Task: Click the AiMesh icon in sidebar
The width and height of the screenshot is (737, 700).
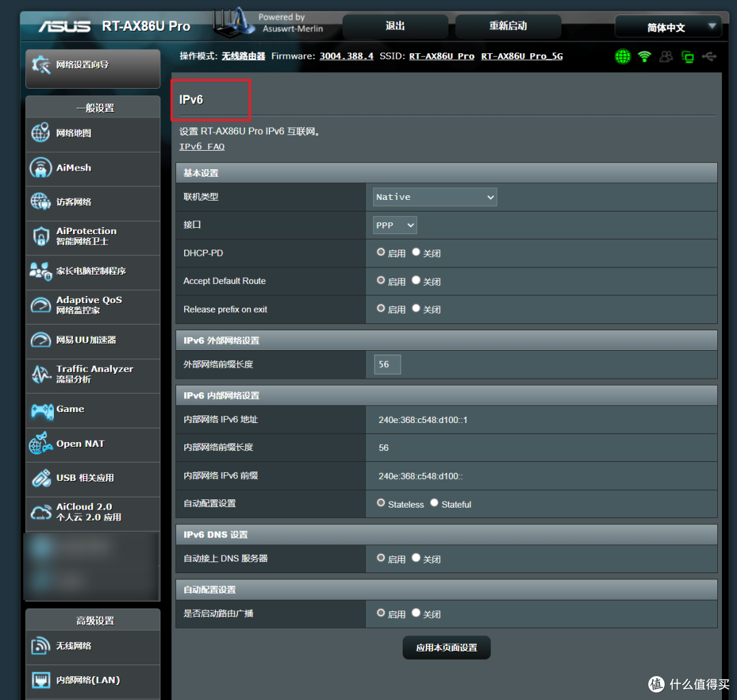Action: tap(40, 168)
